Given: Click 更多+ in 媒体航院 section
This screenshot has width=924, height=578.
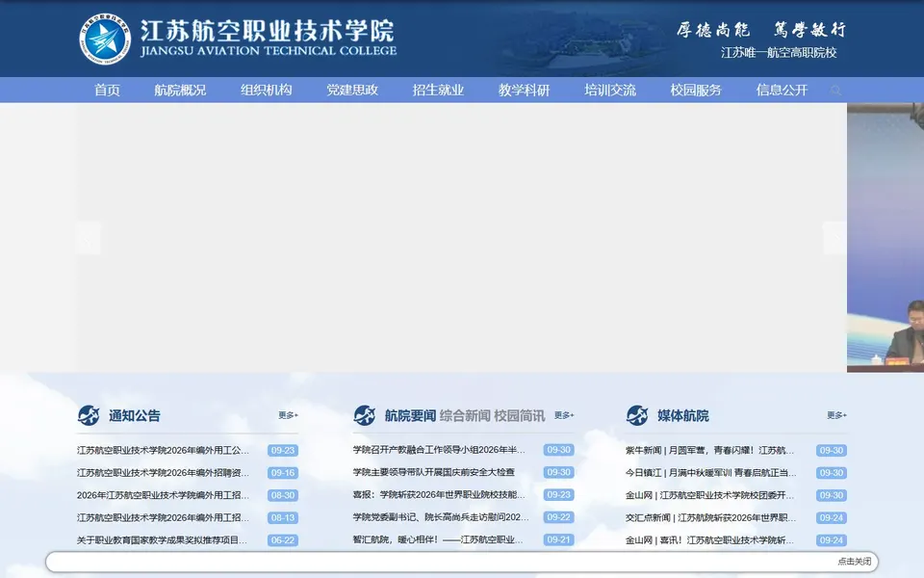Looking at the screenshot, I should coord(836,415).
